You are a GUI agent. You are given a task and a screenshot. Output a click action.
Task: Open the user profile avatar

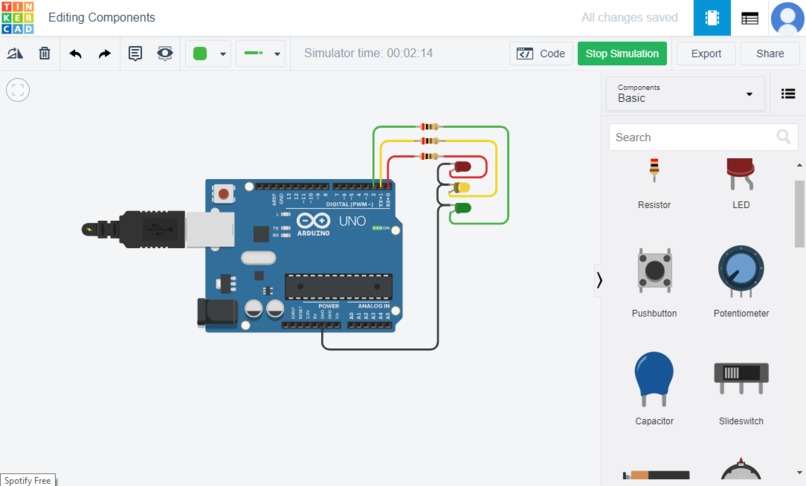(787, 18)
